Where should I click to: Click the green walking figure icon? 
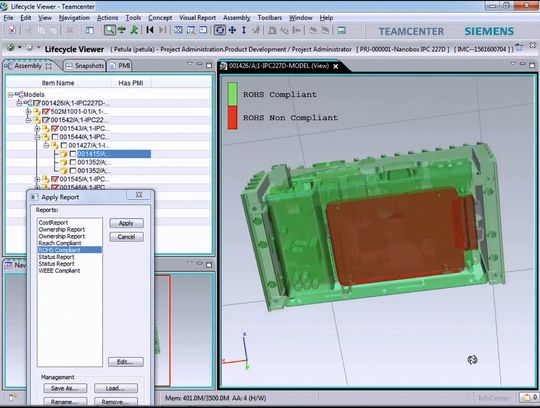[x=134, y=30]
